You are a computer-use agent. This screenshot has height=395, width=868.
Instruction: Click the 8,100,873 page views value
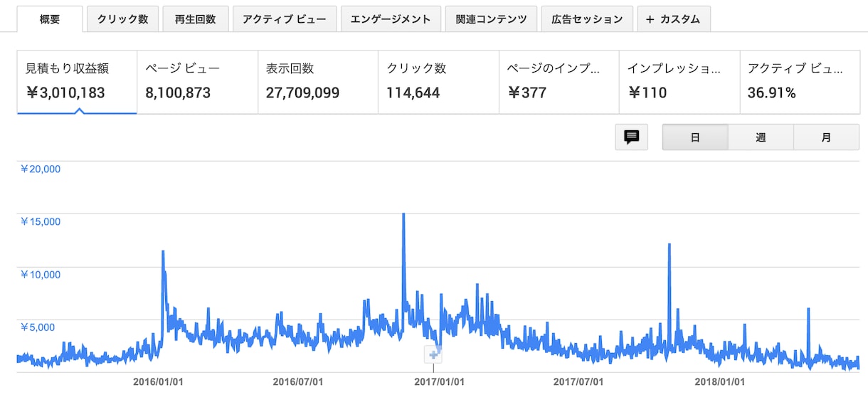pos(178,93)
